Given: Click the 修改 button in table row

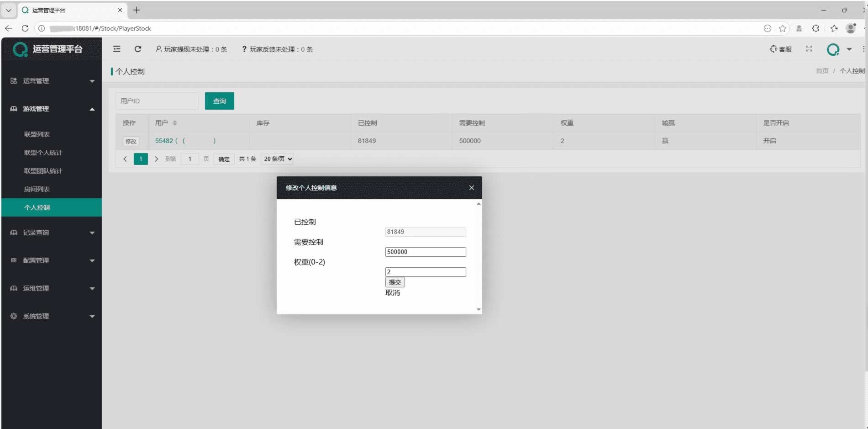Looking at the screenshot, I should coord(131,141).
